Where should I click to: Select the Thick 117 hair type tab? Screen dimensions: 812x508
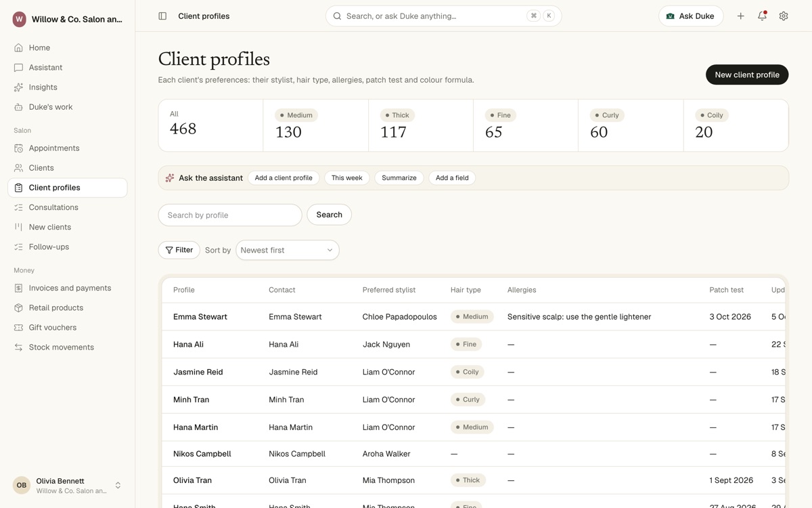pos(421,125)
